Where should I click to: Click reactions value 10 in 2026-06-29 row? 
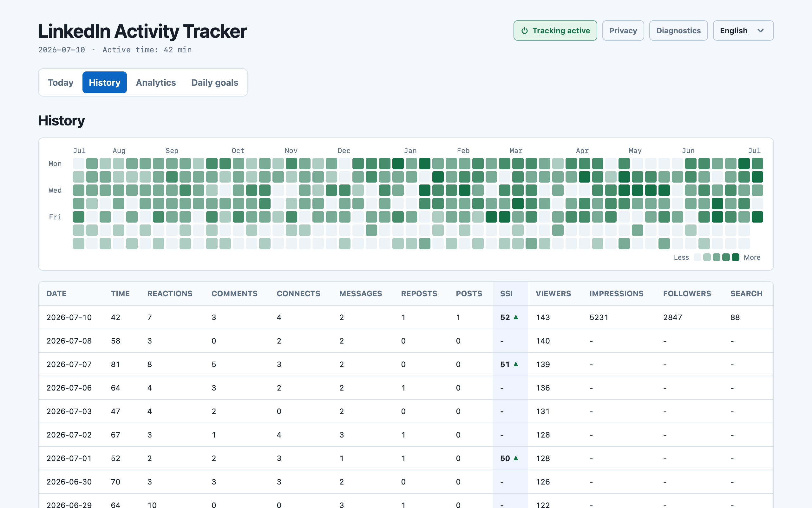coord(152,505)
